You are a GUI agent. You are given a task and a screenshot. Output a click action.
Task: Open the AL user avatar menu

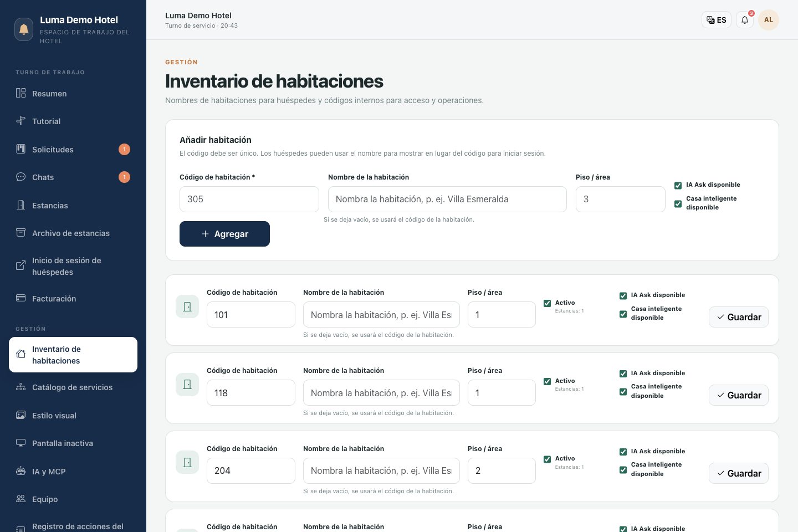(x=769, y=20)
